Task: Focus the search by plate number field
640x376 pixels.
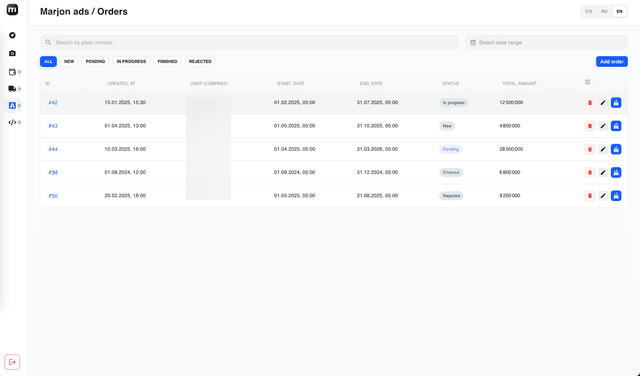Action: point(249,42)
